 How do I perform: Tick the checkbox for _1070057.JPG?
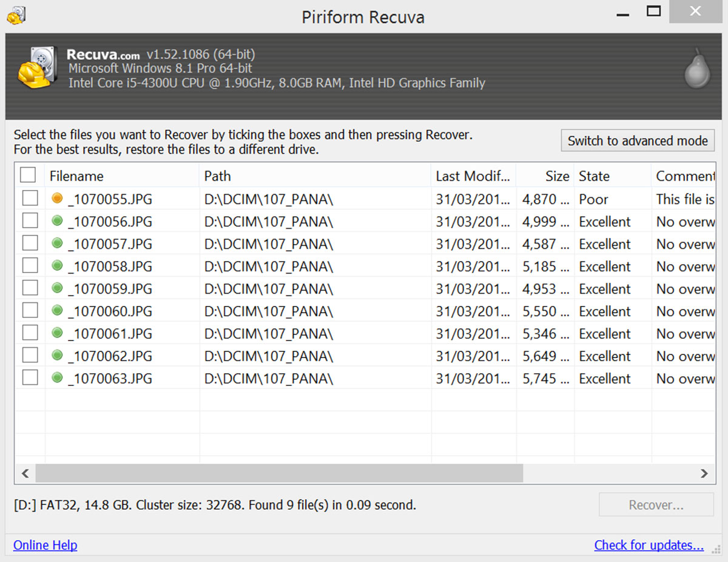[x=30, y=243]
